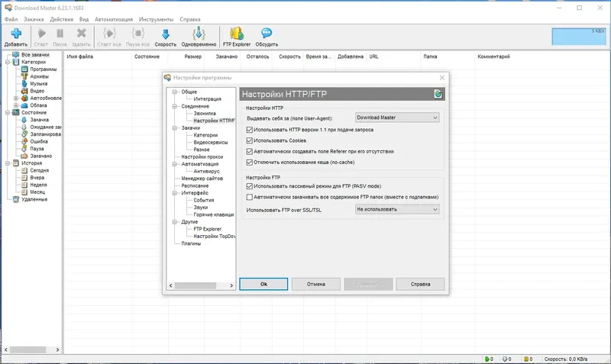Sort by Имя файла column header
Viewport: 611px width, 364px height.
(x=80, y=56)
